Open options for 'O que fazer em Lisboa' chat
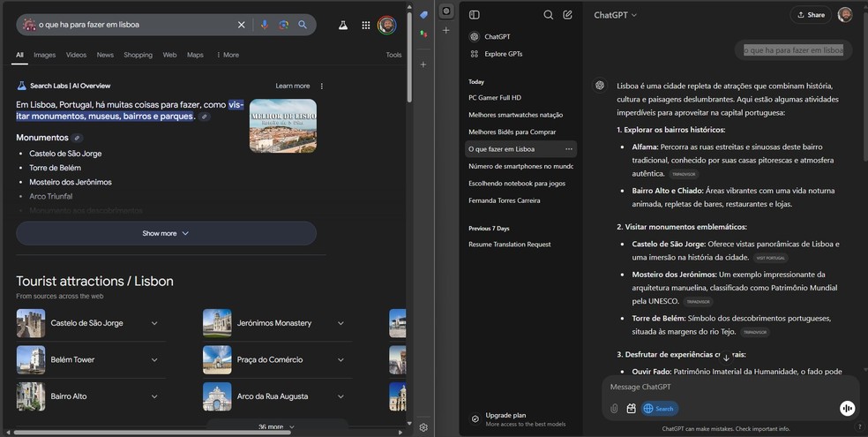Screen dimensions: 868x437 pos(568,149)
